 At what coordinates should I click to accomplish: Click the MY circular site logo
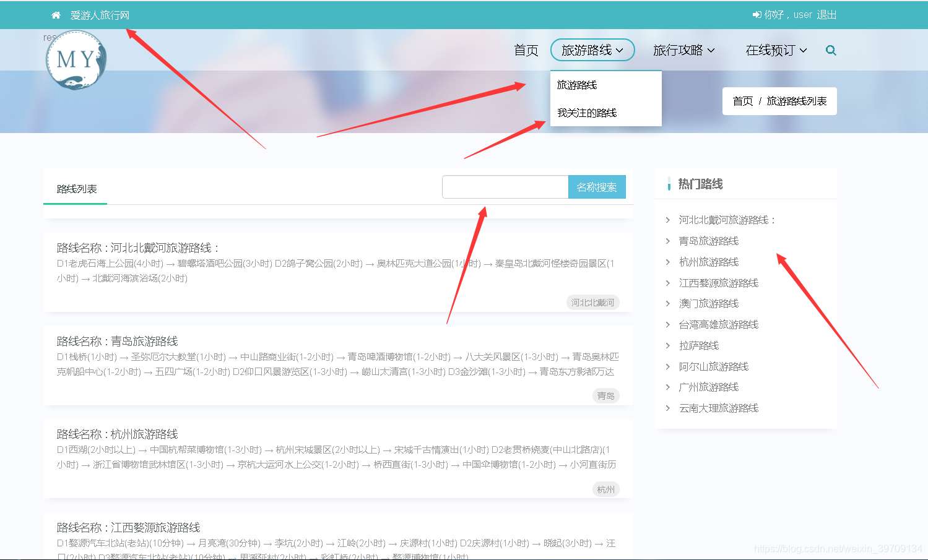click(76, 60)
